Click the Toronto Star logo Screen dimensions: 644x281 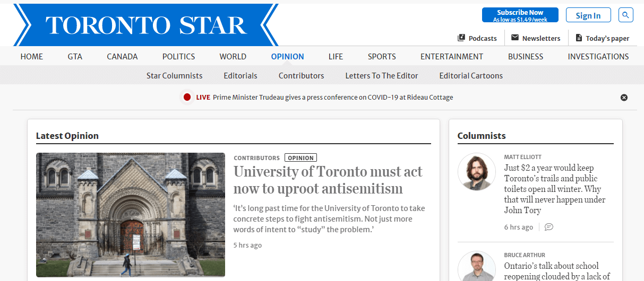(x=146, y=25)
